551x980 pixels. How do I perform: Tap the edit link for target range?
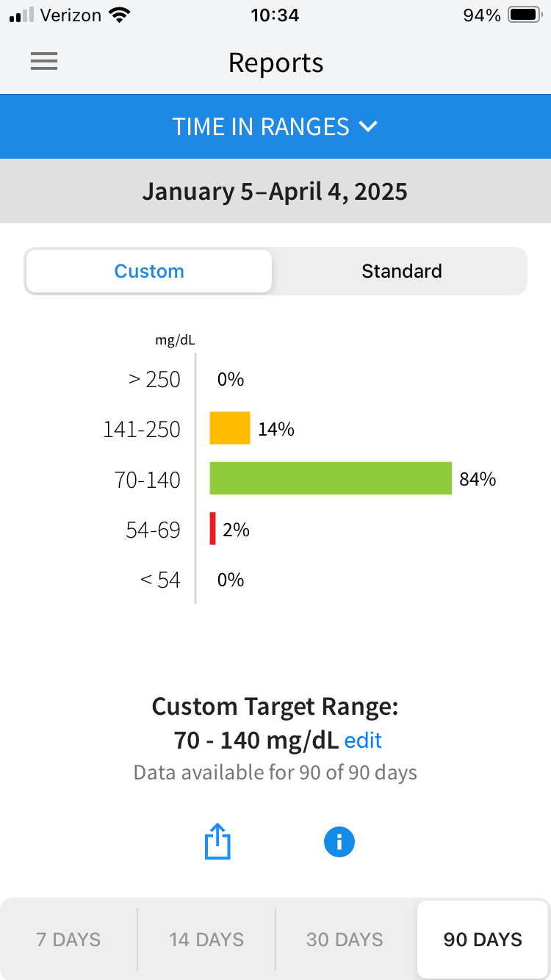[x=363, y=740]
